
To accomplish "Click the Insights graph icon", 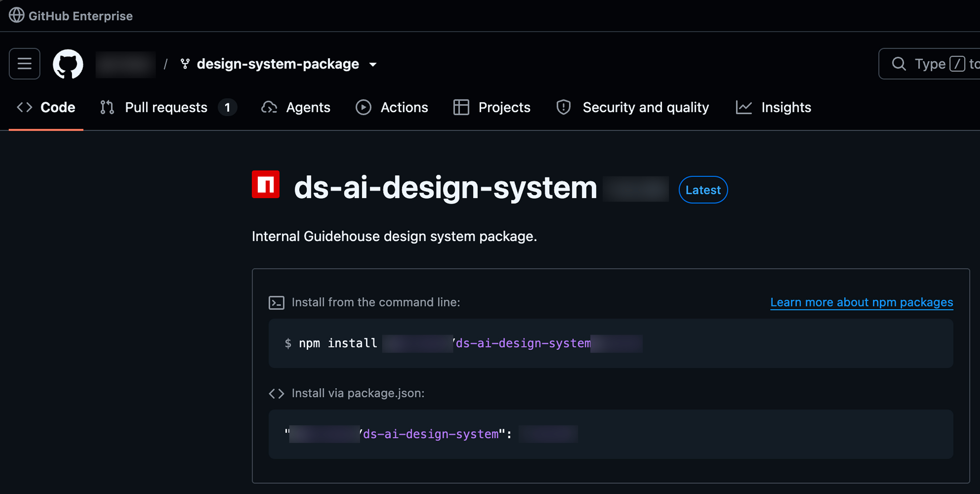I will tap(744, 107).
